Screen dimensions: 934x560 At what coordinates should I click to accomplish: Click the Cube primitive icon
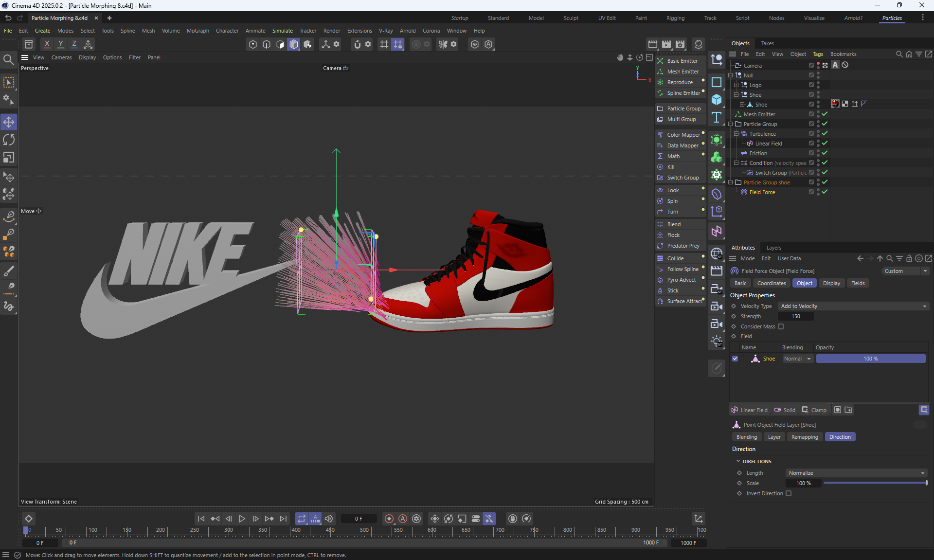[716, 100]
